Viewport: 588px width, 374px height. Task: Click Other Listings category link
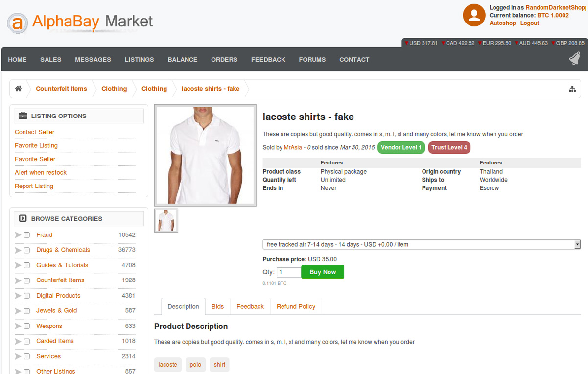(56, 371)
